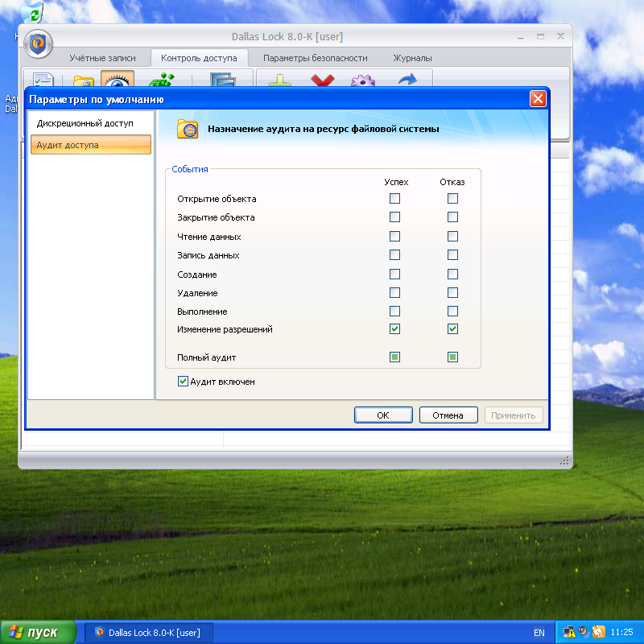Toggle Отказ for Полный аудит
Screen dimensions: 644x644
pos(452,357)
